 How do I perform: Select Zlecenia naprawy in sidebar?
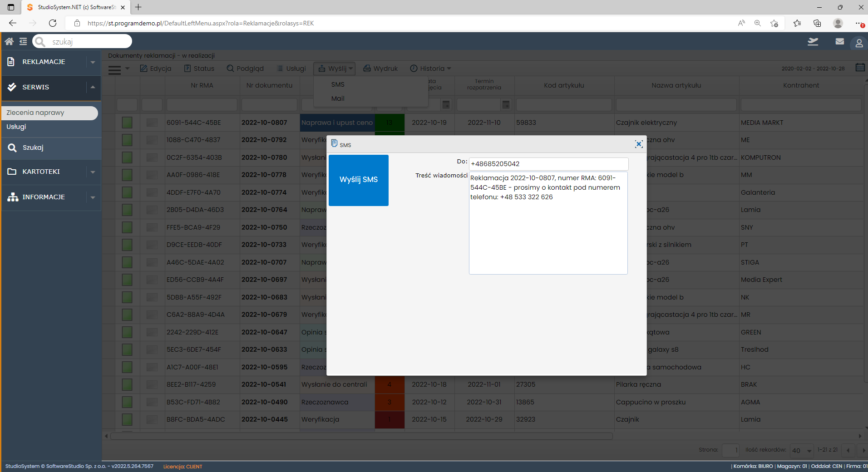[49, 113]
